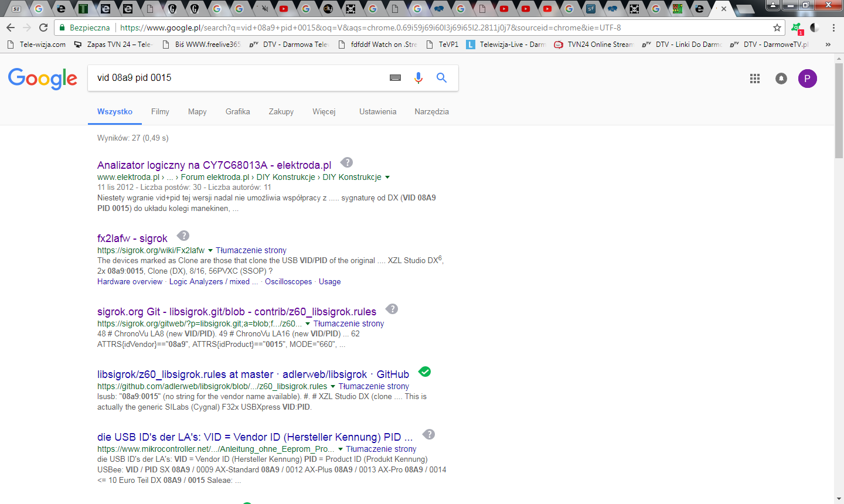Go back using the browser back arrow
This screenshot has width=844, height=504.
[11, 28]
